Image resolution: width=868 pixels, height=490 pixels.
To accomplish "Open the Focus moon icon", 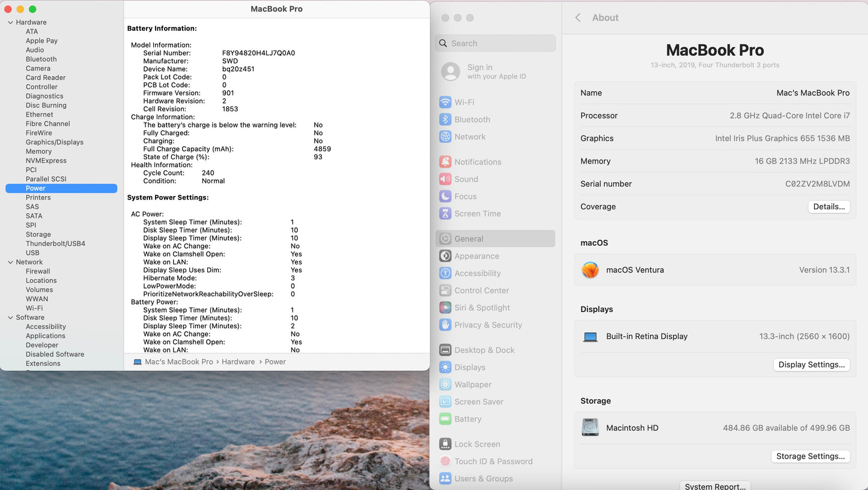I will pyautogui.click(x=445, y=197).
